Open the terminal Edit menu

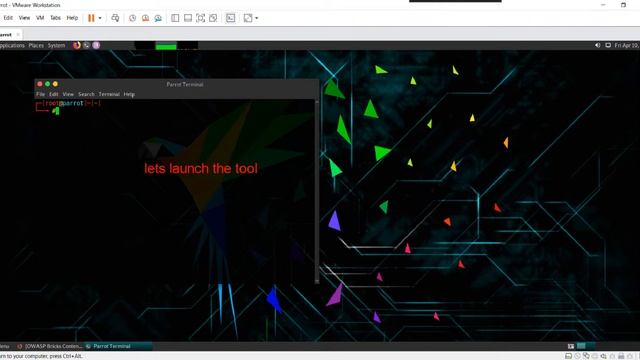53,94
